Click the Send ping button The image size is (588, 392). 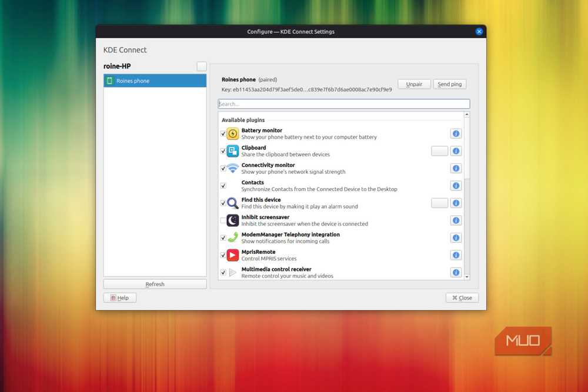click(x=450, y=84)
